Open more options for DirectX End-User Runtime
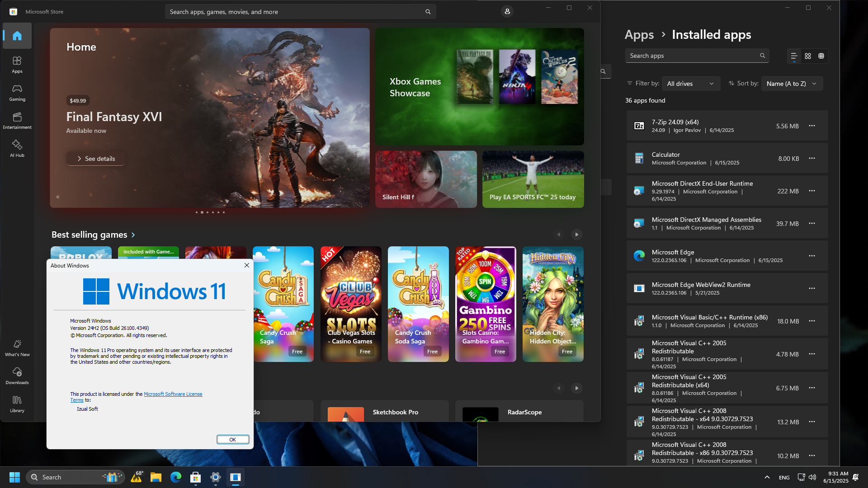The width and height of the screenshot is (868, 488). click(x=812, y=191)
